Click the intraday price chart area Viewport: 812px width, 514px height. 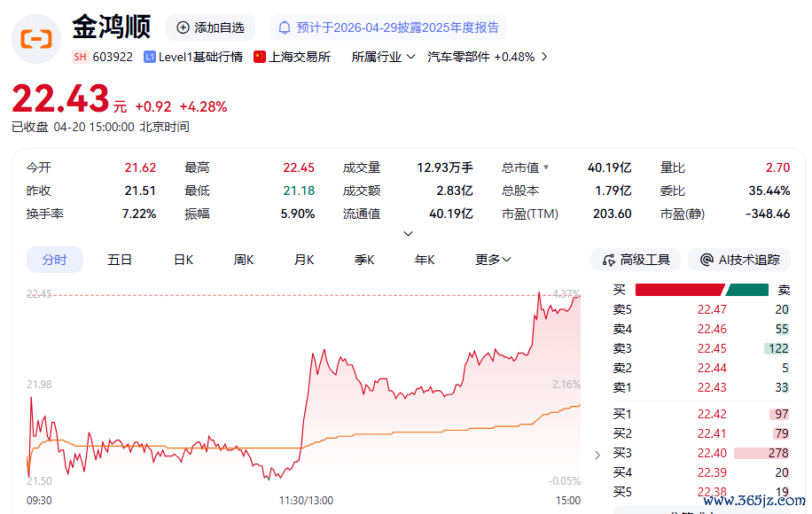pyautogui.click(x=303, y=388)
